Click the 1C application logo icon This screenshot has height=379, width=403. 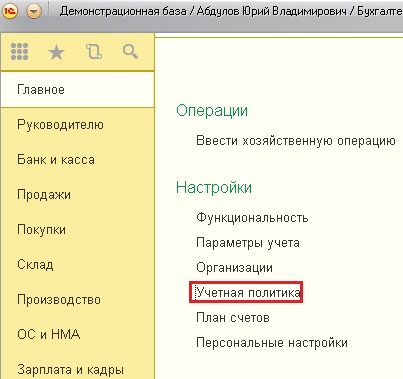10,11
